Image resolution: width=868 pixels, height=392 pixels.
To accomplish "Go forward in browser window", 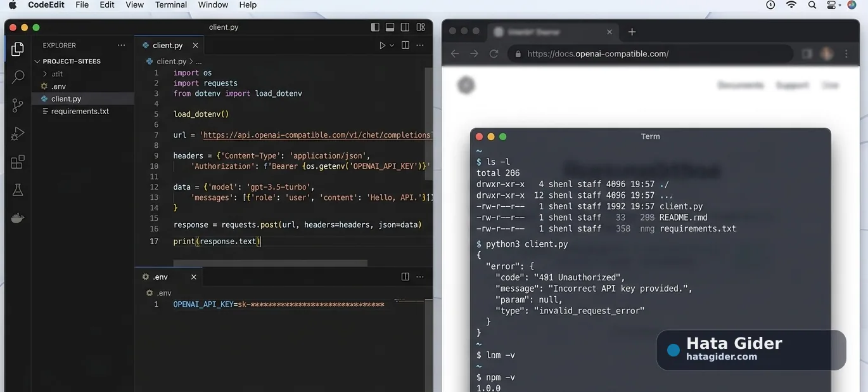I will [474, 54].
